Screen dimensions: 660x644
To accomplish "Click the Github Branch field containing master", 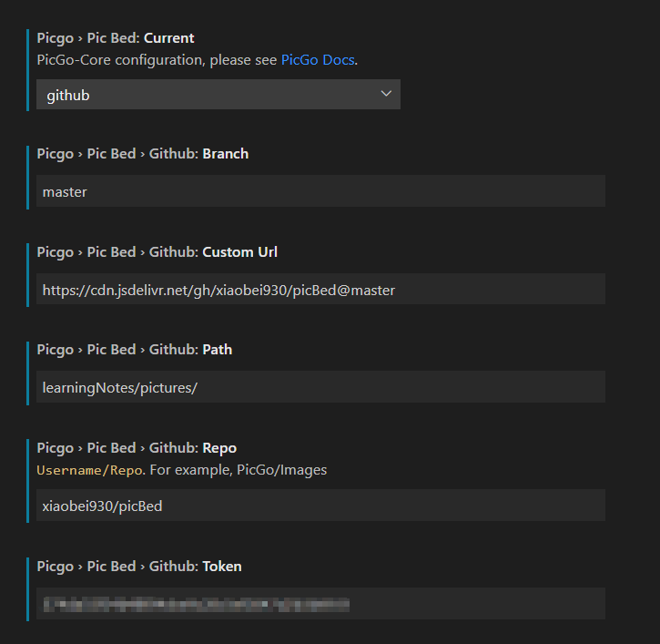I will pos(320,191).
